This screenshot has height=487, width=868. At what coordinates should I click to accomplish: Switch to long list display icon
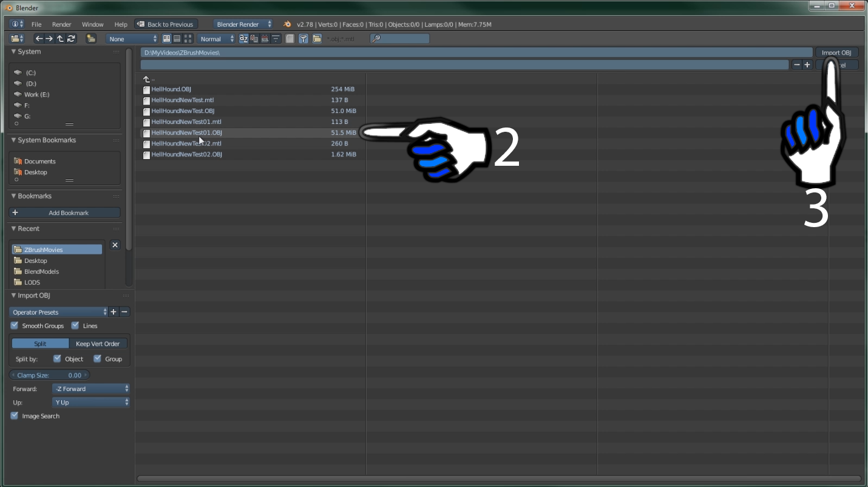pyautogui.click(x=177, y=39)
